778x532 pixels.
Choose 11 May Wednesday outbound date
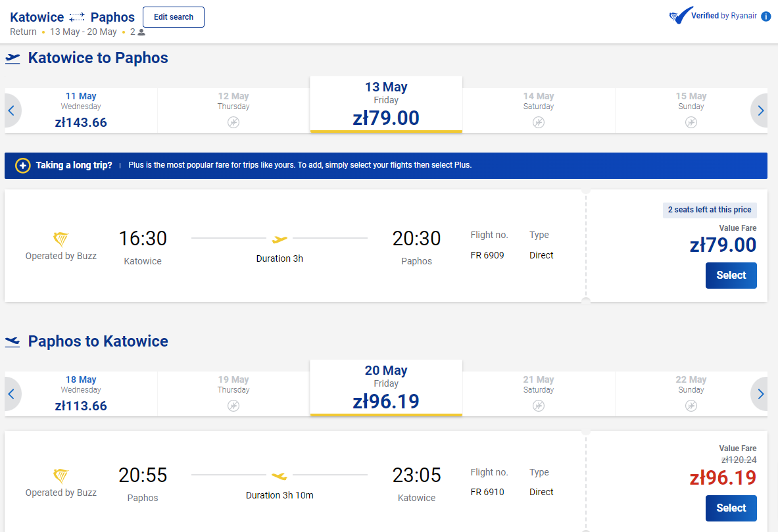[81, 110]
